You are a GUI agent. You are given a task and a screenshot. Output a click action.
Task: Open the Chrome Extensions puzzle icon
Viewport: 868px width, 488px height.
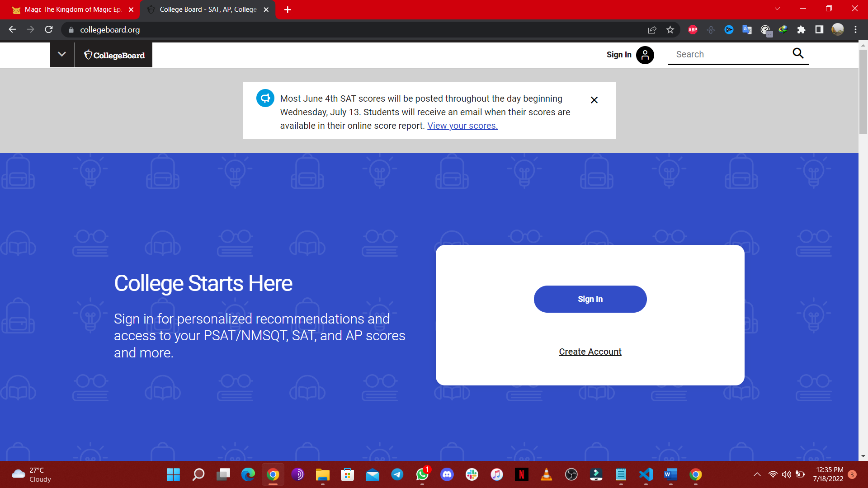coord(801,30)
